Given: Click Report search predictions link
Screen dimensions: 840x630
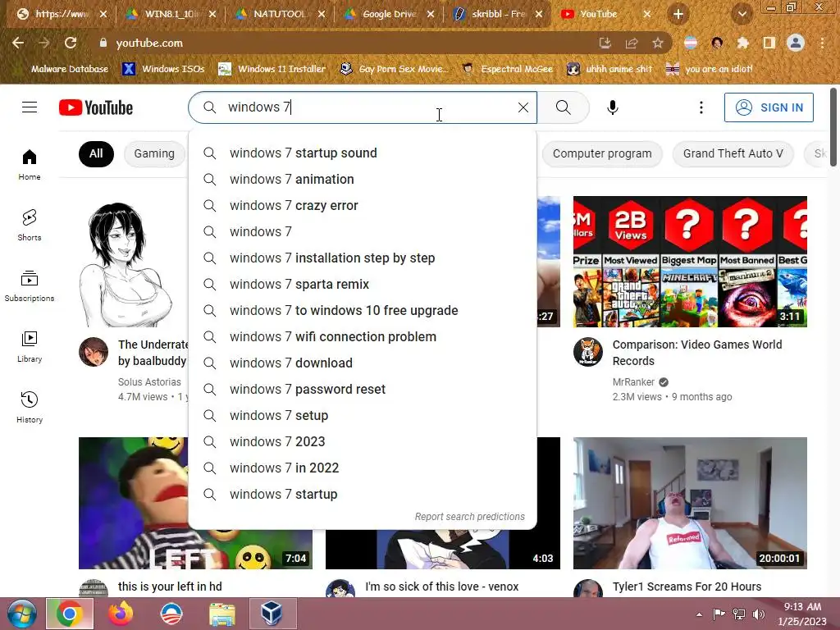Looking at the screenshot, I should (x=470, y=517).
